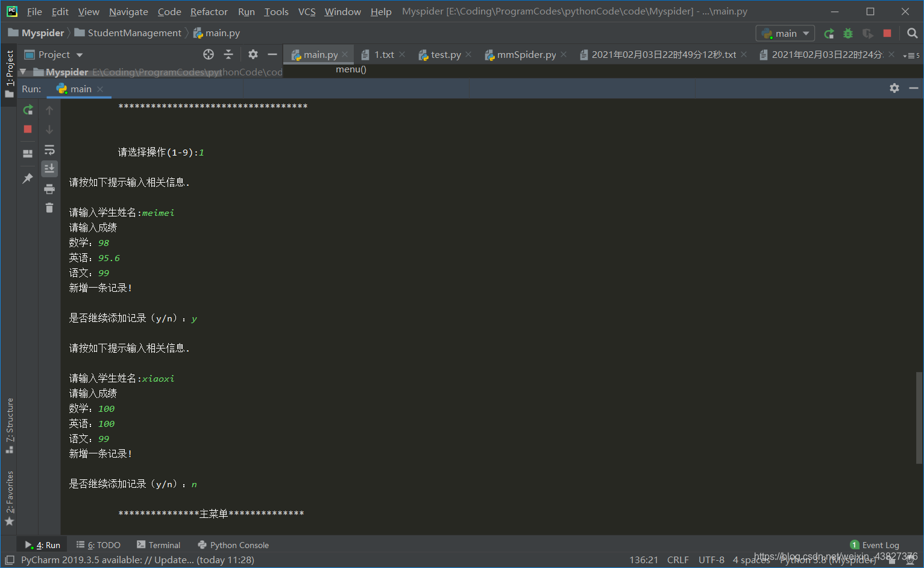Locate current file in Project view
The height and width of the screenshot is (568, 924).
[x=209, y=54]
